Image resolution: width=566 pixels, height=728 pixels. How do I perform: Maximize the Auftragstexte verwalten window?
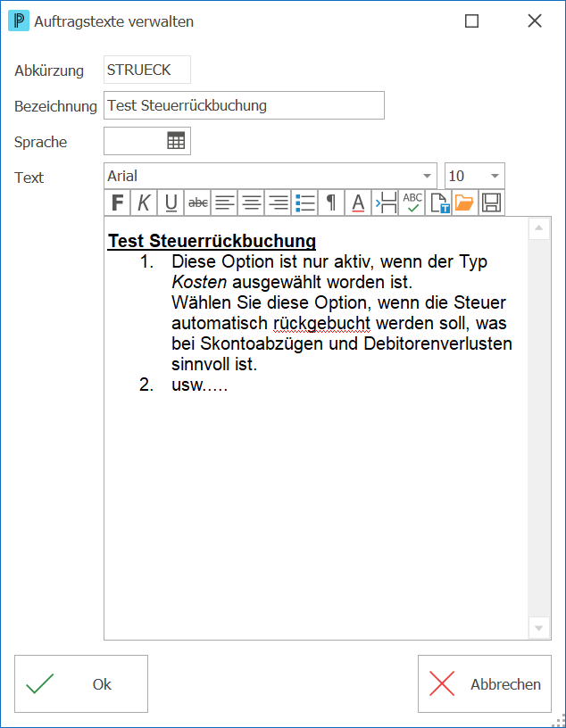pos(471,21)
